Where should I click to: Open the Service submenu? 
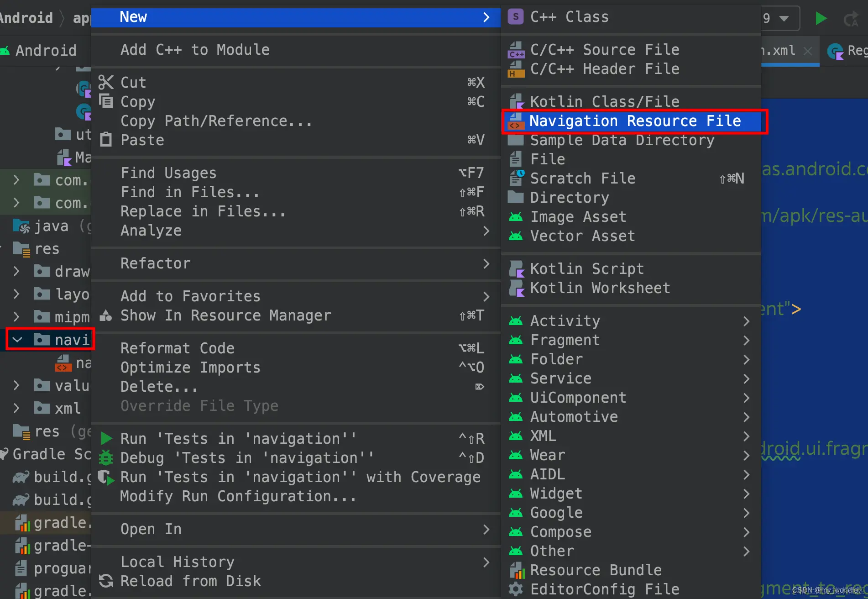(631, 378)
